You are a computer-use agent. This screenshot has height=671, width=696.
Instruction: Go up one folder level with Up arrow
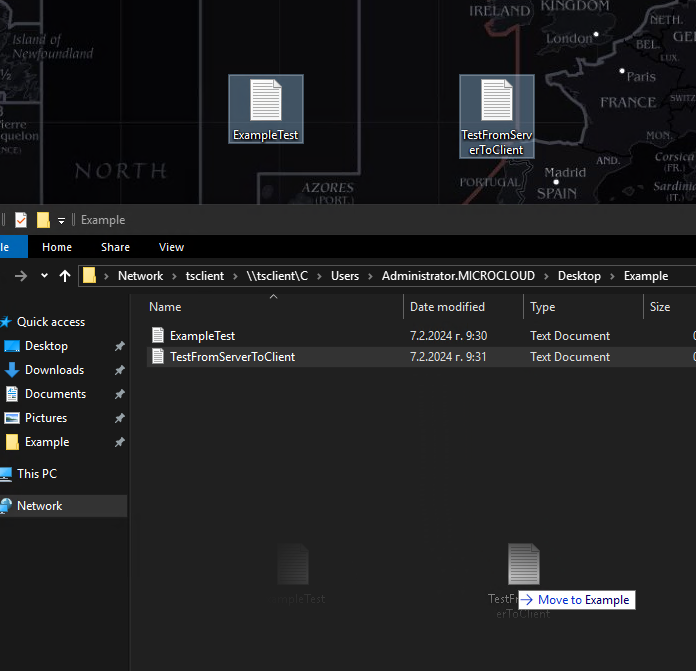(65, 276)
